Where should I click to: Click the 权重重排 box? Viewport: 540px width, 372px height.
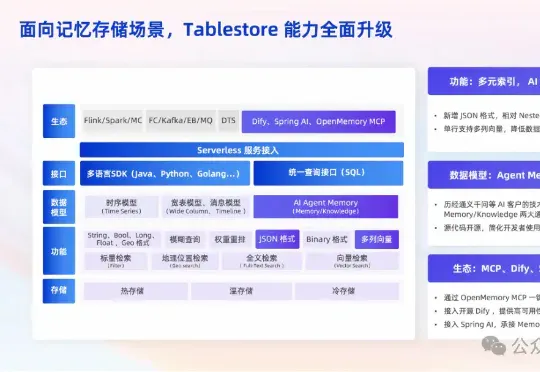pos(230,239)
